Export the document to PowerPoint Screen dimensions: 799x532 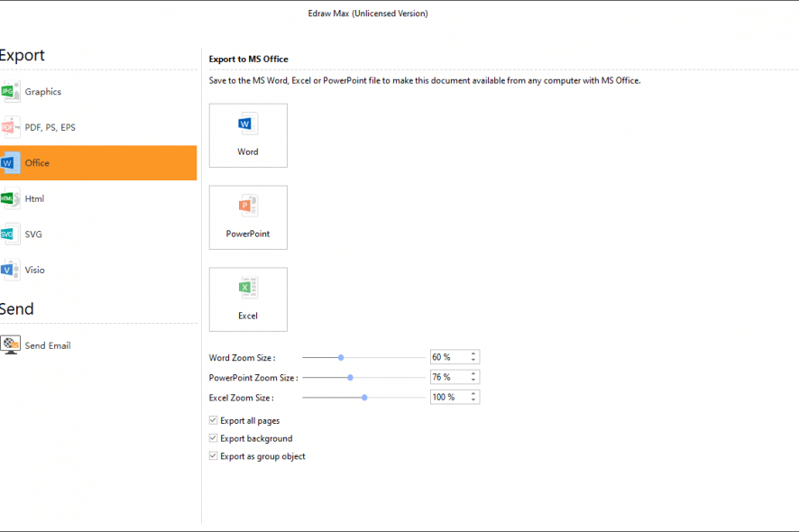point(248,217)
